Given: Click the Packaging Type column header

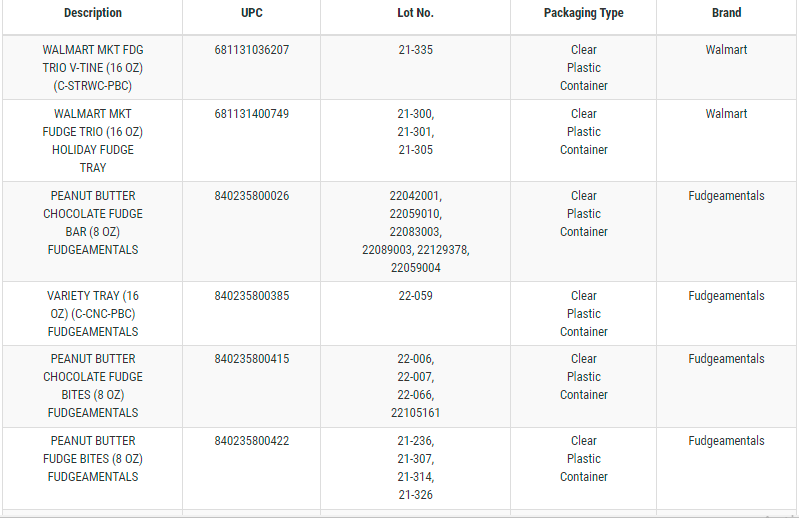Looking at the screenshot, I should pyautogui.click(x=583, y=13).
